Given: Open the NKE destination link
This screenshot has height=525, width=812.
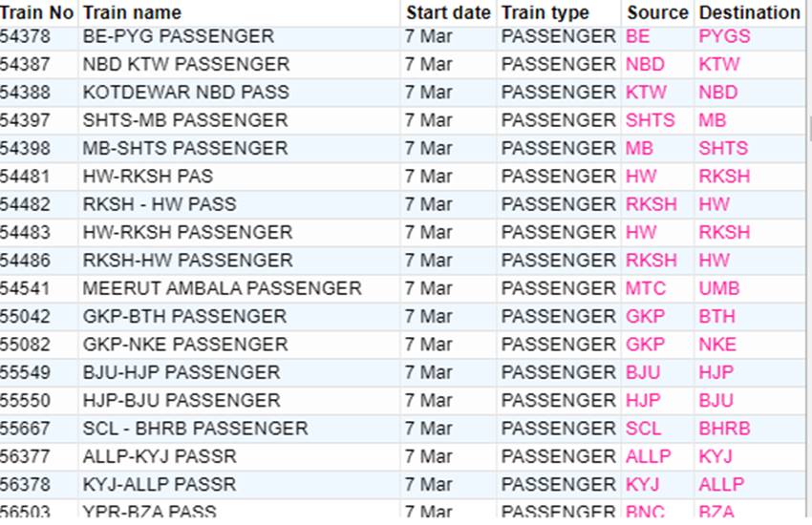Looking at the screenshot, I should (717, 344).
